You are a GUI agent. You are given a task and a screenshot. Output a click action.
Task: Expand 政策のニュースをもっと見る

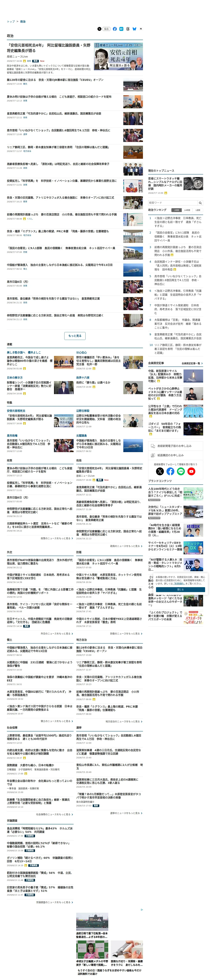point(57,538)
